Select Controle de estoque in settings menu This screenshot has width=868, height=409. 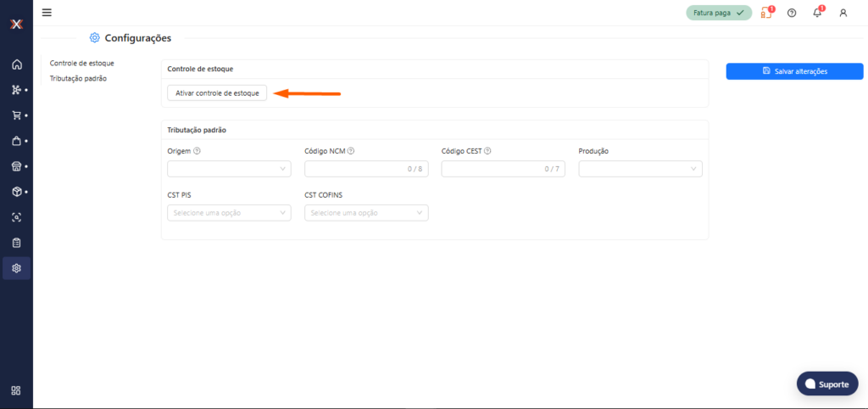click(x=81, y=64)
